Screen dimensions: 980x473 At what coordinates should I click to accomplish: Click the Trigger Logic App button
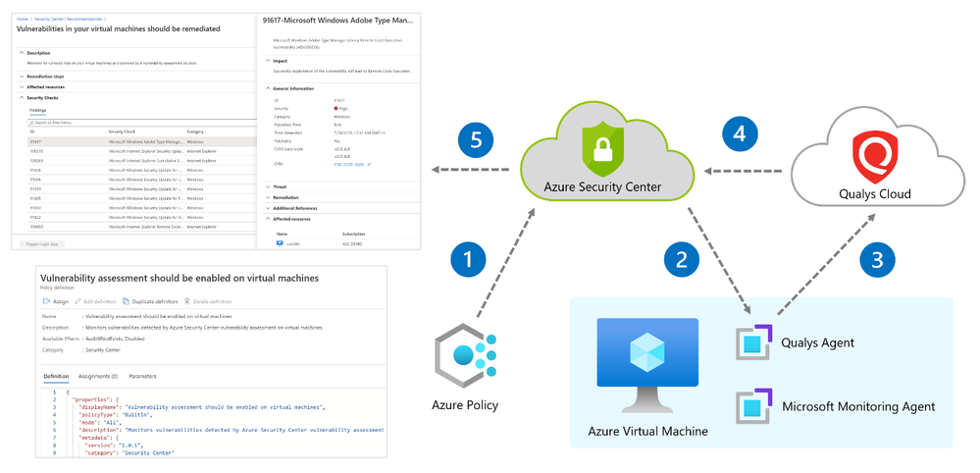(x=42, y=243)
